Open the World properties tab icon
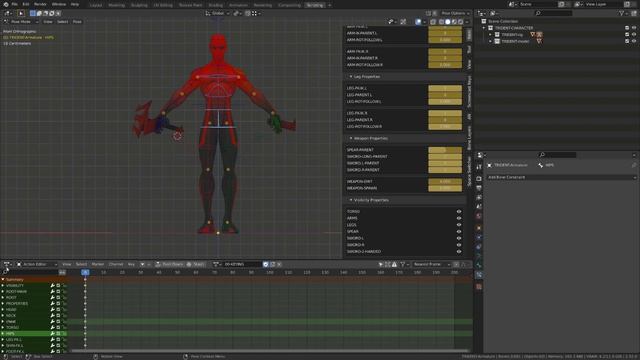 pos(479,216)
